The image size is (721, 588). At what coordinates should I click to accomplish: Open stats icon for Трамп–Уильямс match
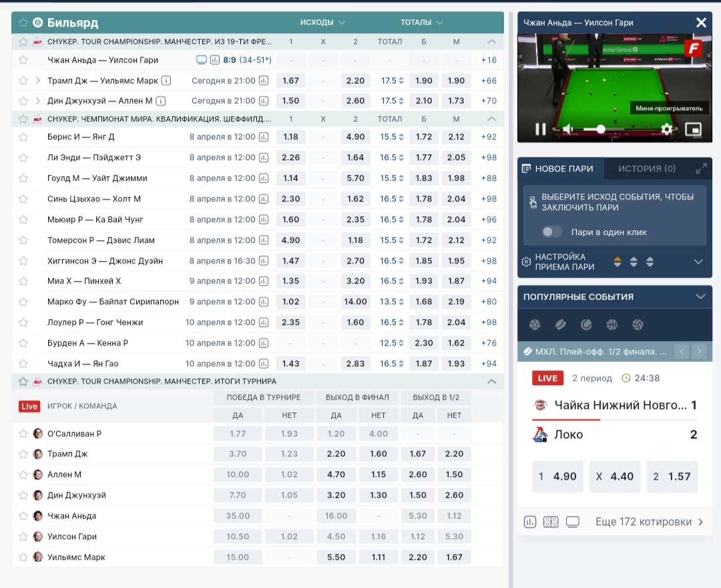(x=264, y=81)
